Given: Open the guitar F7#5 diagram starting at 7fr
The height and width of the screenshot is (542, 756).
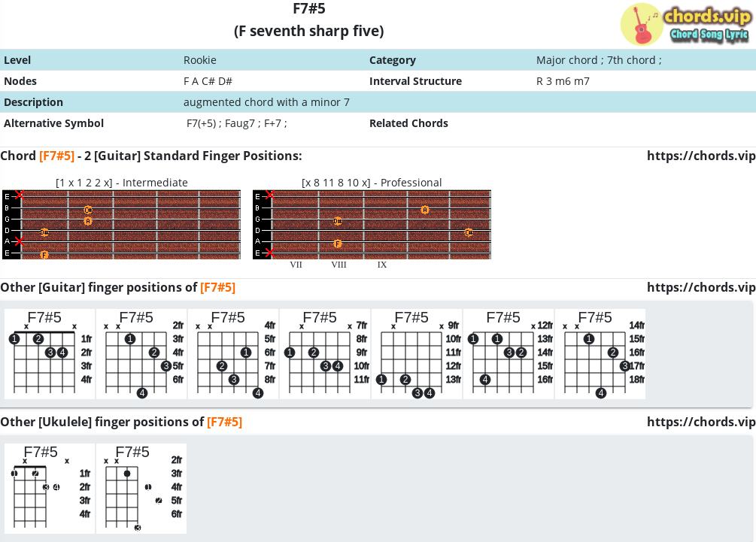Looking at the screenshot, I should pos(325,354).
